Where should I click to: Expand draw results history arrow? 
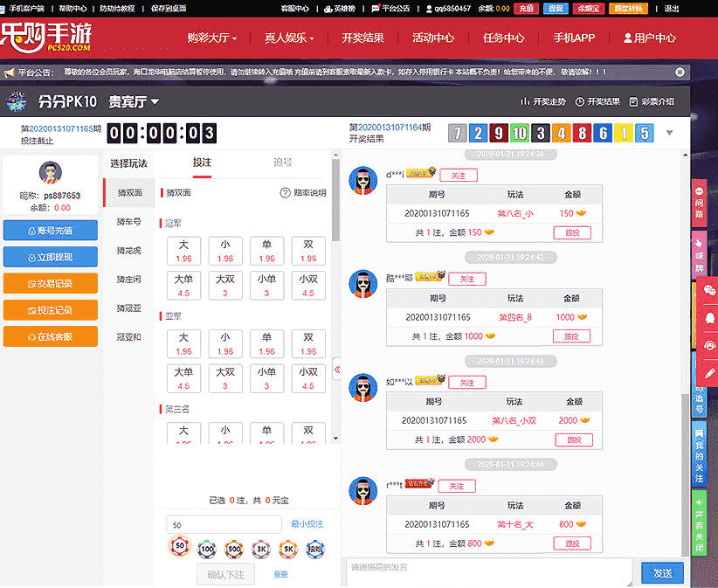pos(670,133)
